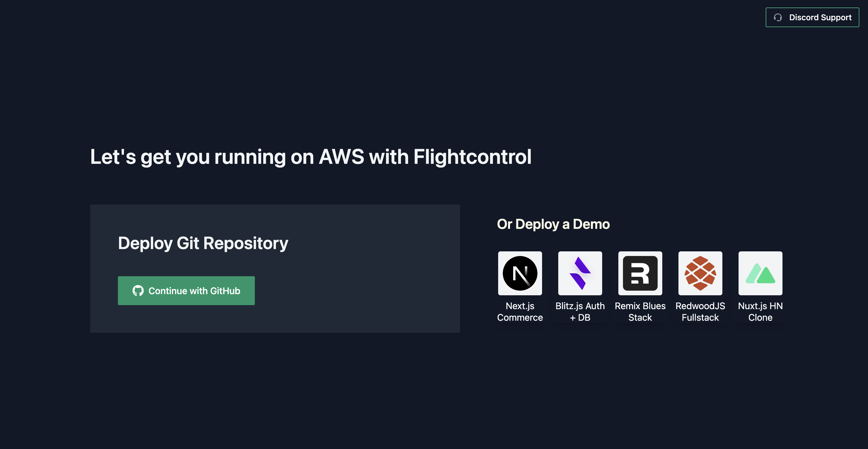
Task: Click the Deploy Git Repository heading
Action: (203, 243)
